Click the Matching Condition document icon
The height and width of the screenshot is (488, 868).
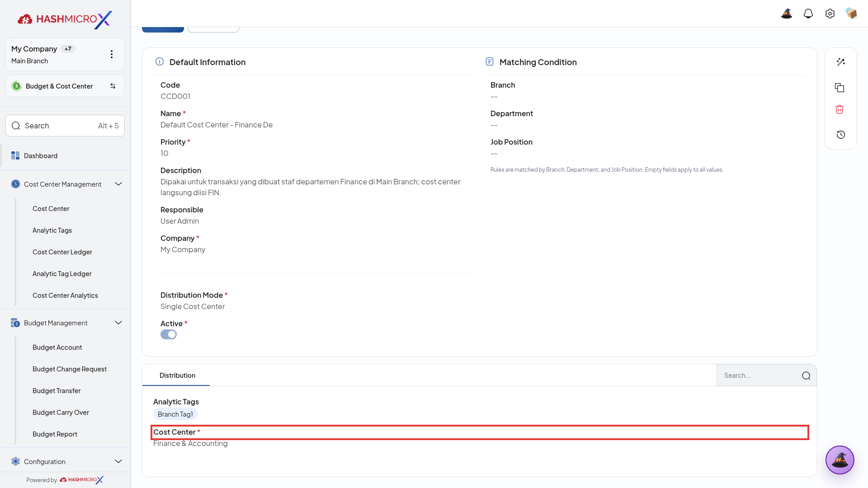pyautogui.click(x=490, y=61)
